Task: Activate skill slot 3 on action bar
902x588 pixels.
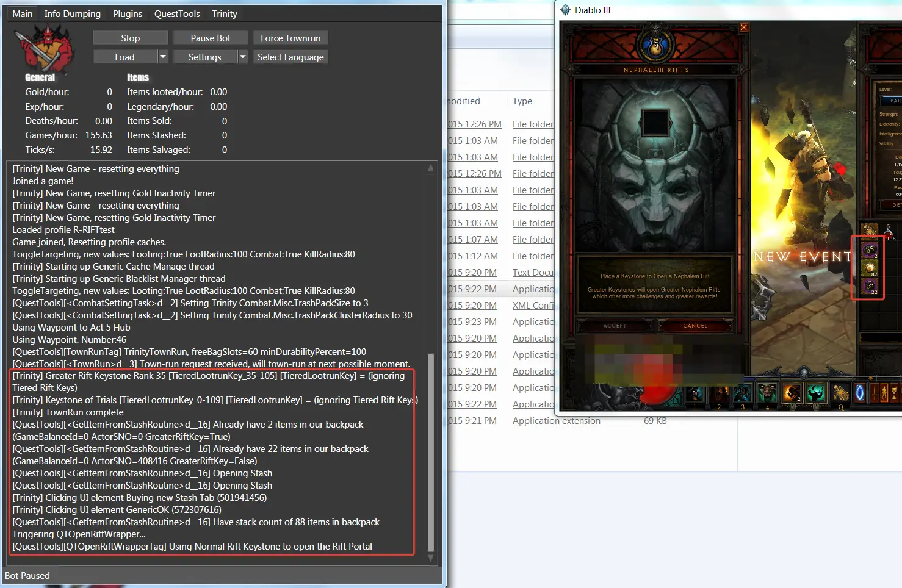Action: pyautogui.click(x=743, y=393)
